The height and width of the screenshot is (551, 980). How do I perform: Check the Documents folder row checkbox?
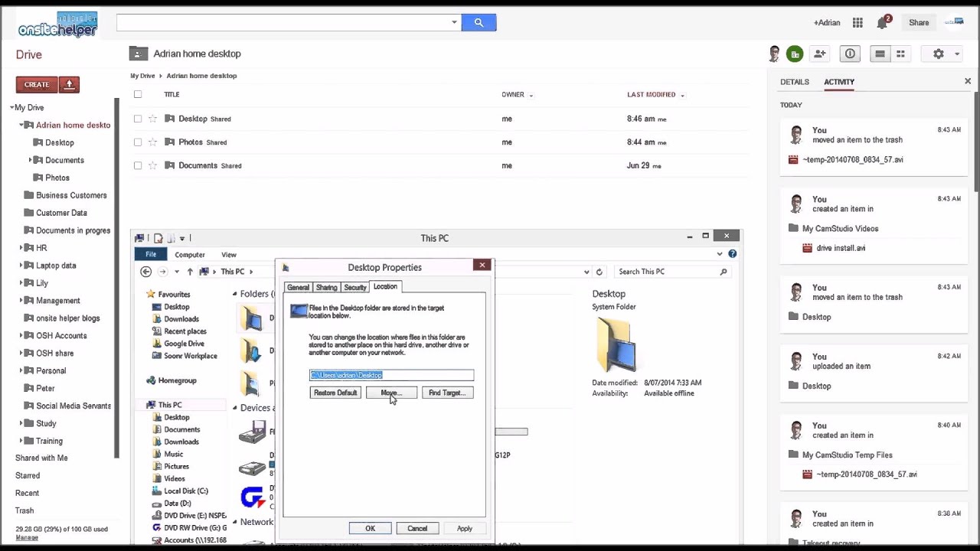pos(138,165)
